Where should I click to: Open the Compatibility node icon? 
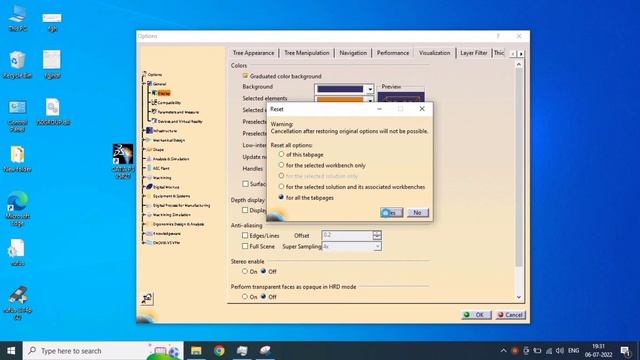point(154,102)
